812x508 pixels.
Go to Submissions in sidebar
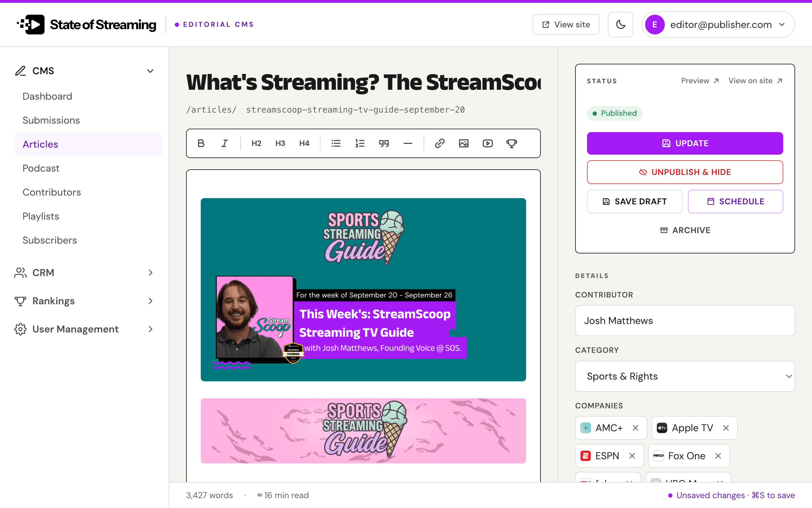(x=89, y=120)
